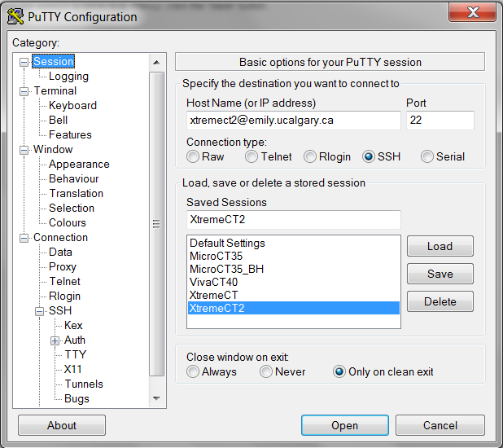Select the Rlogin connection type
503x448 pixels.
310,156
